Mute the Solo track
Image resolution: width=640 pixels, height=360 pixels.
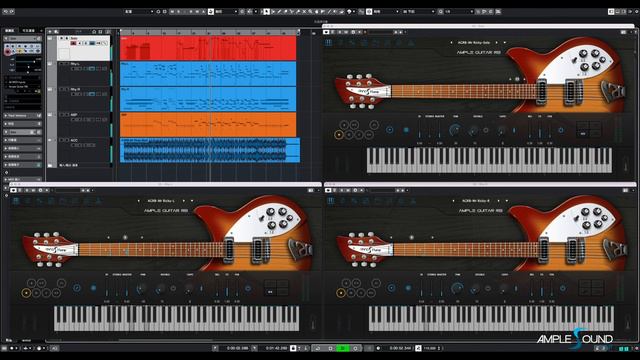[x=62, y=38]
